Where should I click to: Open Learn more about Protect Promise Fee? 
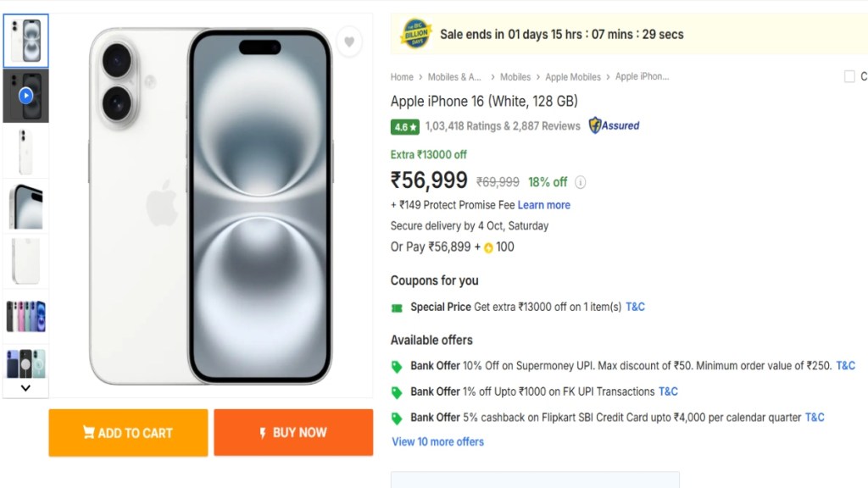coord(544,205)
